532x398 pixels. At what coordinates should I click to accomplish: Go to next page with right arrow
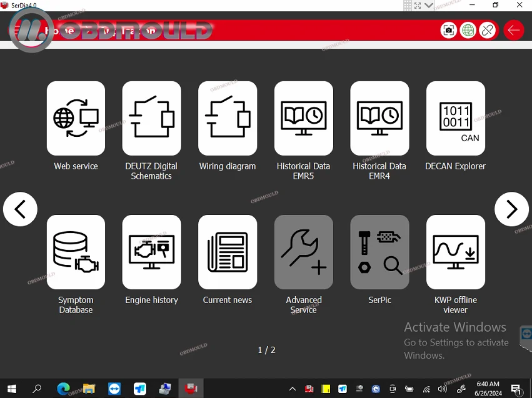pyautogui.click(x=511, y=209)
